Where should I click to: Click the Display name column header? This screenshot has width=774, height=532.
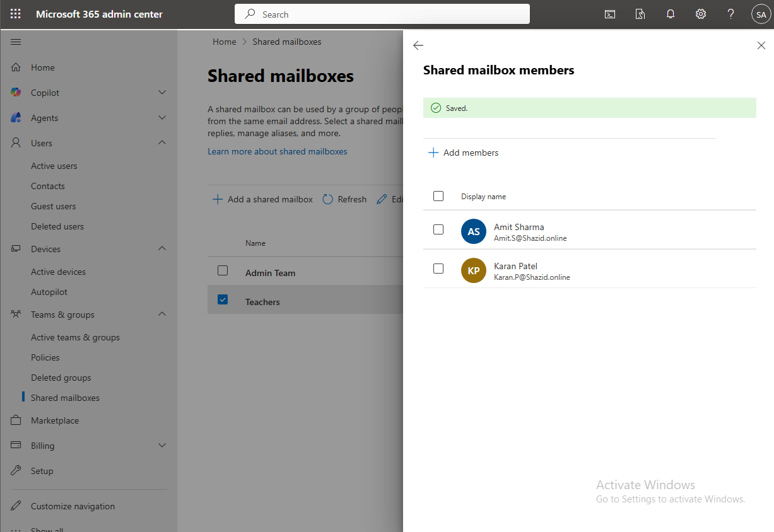(x=484, y=197)
